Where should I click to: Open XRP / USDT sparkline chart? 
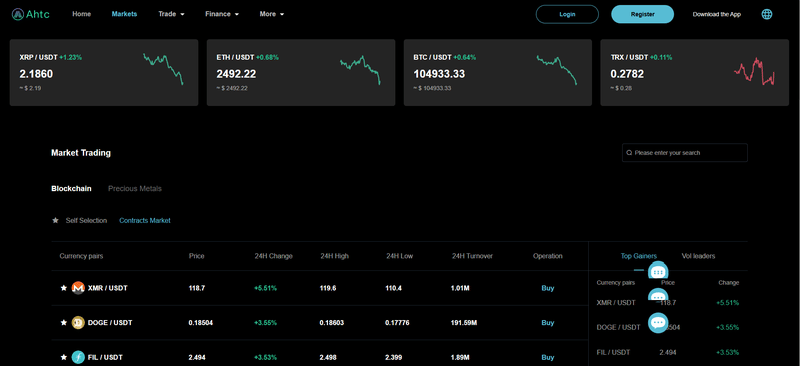point(163,69)
